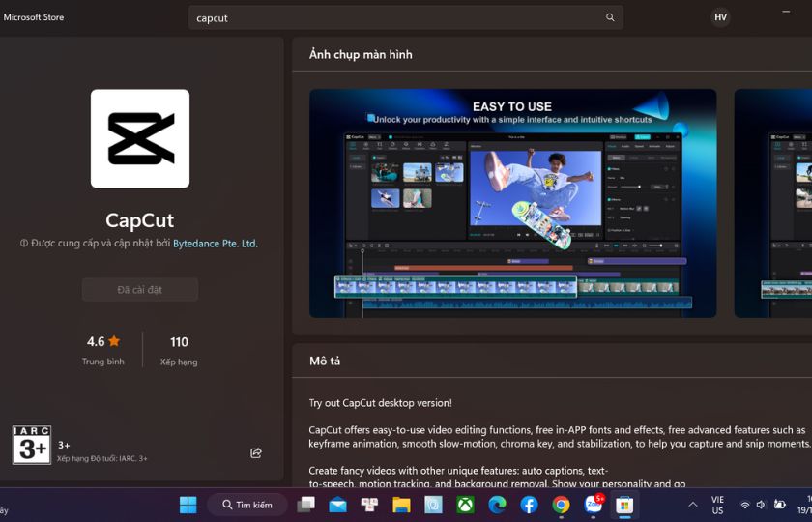Open Zalo app from taskbar
The width and height of the screenshot is (812, 522).
[x=593, y=505]
